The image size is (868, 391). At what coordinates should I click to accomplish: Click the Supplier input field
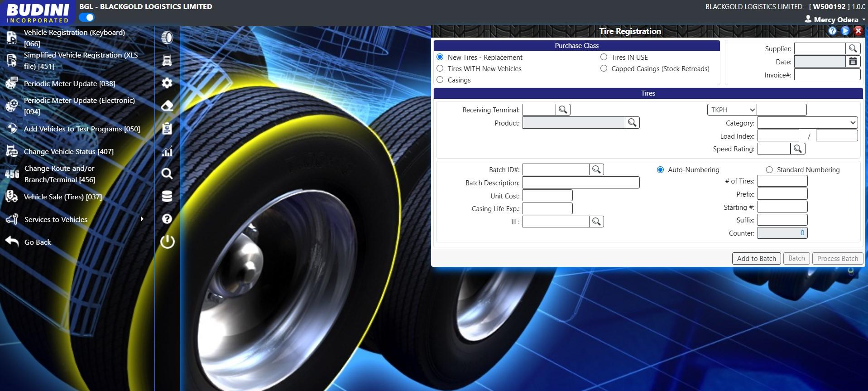(820, 48)
